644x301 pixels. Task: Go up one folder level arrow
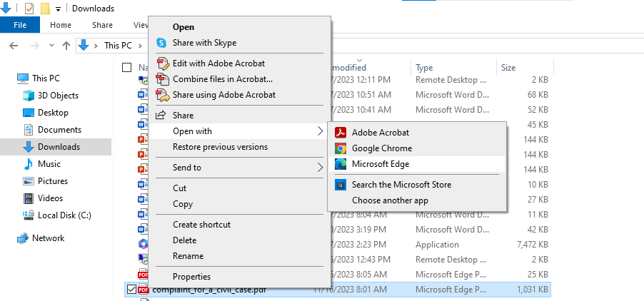pos(66,46)
